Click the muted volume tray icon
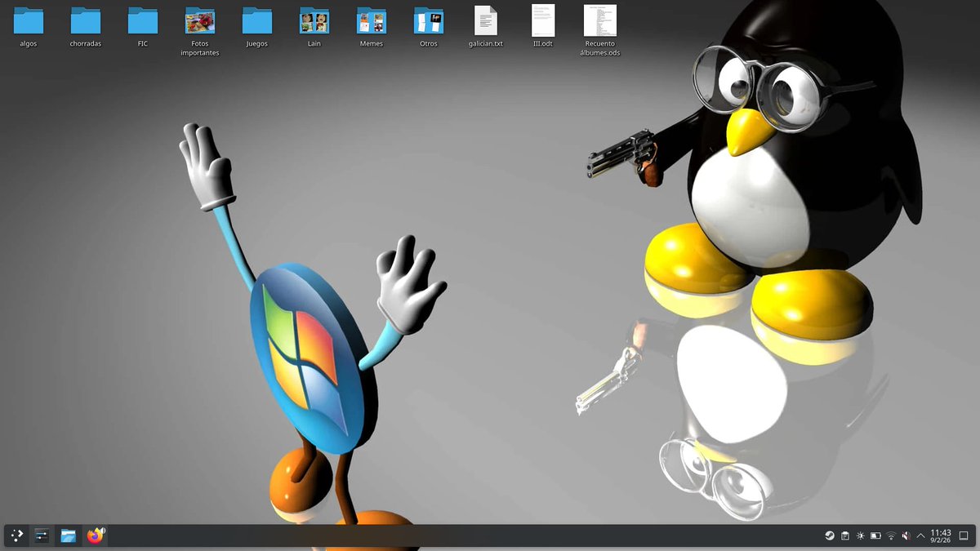Image resolution: width=980 pixels, height=551 pixels. point(906,535)
